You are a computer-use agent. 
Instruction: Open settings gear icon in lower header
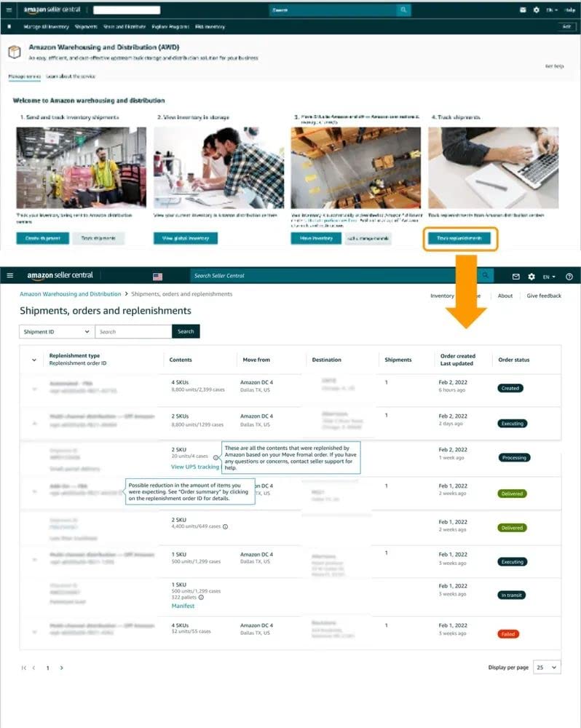click(531, 276)
